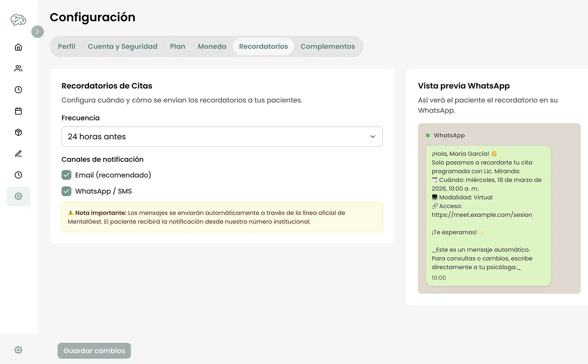Click the WhatsApp preview message bubble
The width and height of the screenshot is (588, 364).
click(x=488, y=216)
